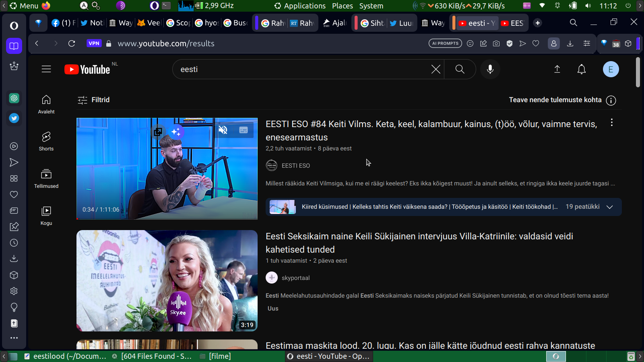The image size is (644, 362).
Task: Expand the 19 peatükki chapters list
Action: [609, 207]
